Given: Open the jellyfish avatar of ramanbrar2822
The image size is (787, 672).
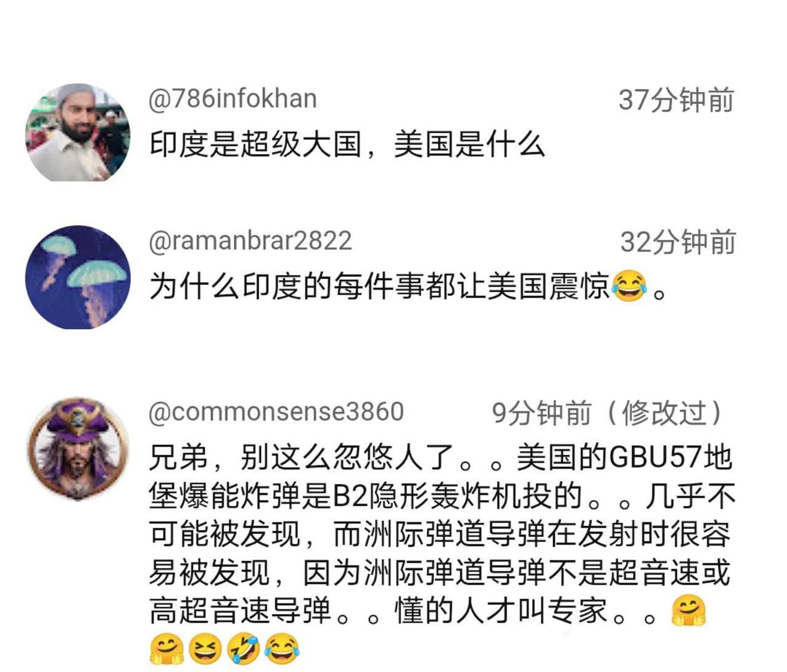Looking at the screenshot, I should tap(78, 277).
